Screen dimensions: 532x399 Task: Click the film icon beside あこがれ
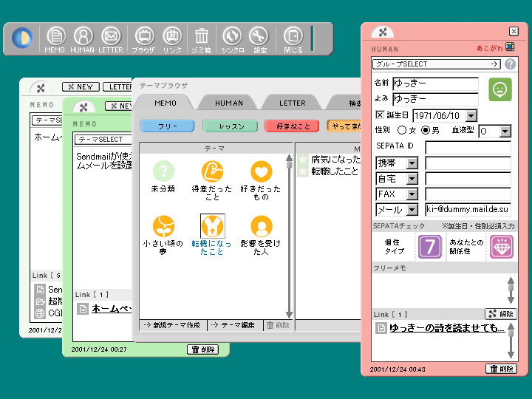pyautogui.click(x=510, y=47)
